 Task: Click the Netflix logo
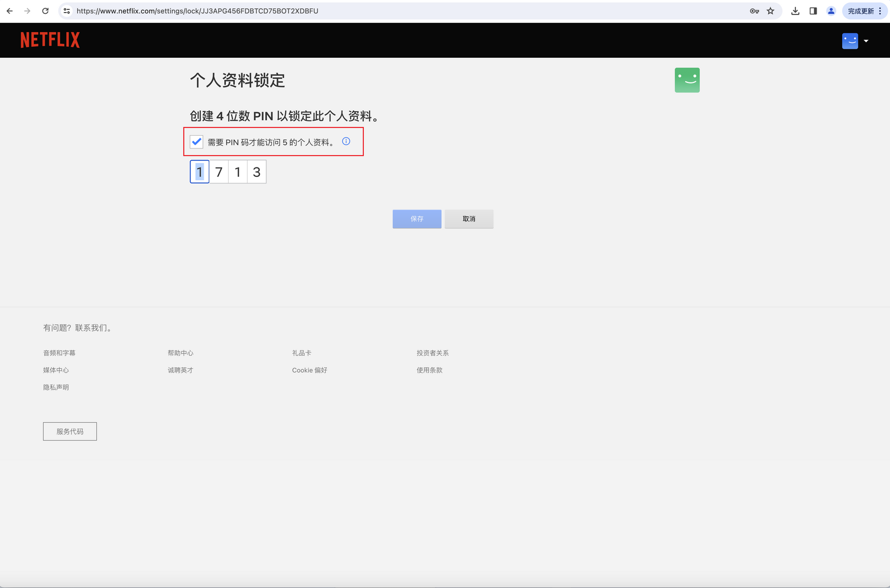[x=50, y=40]
